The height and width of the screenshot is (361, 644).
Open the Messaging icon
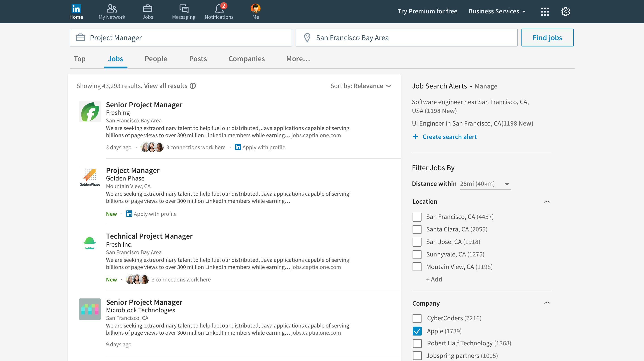(x=184, y=9)
